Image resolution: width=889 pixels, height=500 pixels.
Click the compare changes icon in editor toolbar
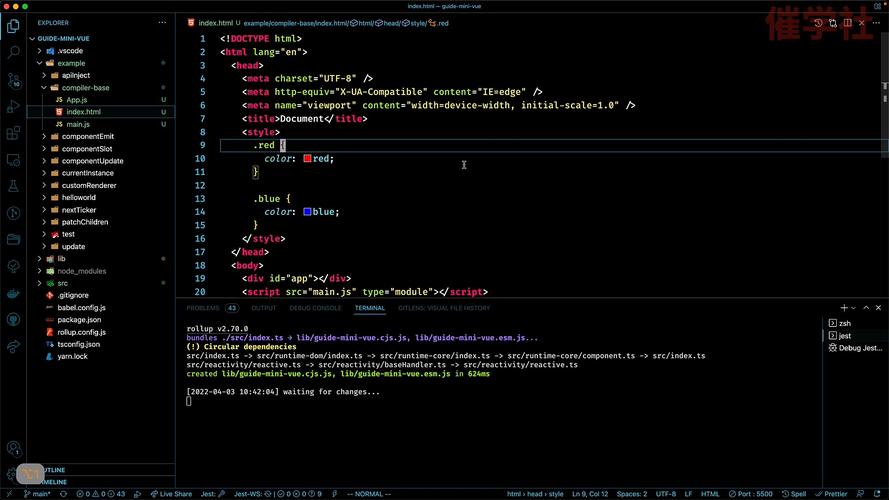tap(833, 23)
